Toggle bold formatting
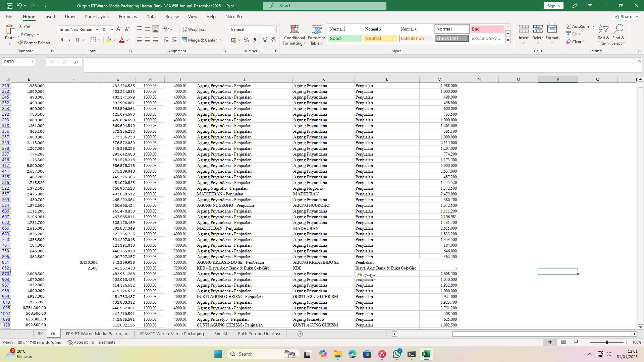644x362 pixels. pos(62,40)
